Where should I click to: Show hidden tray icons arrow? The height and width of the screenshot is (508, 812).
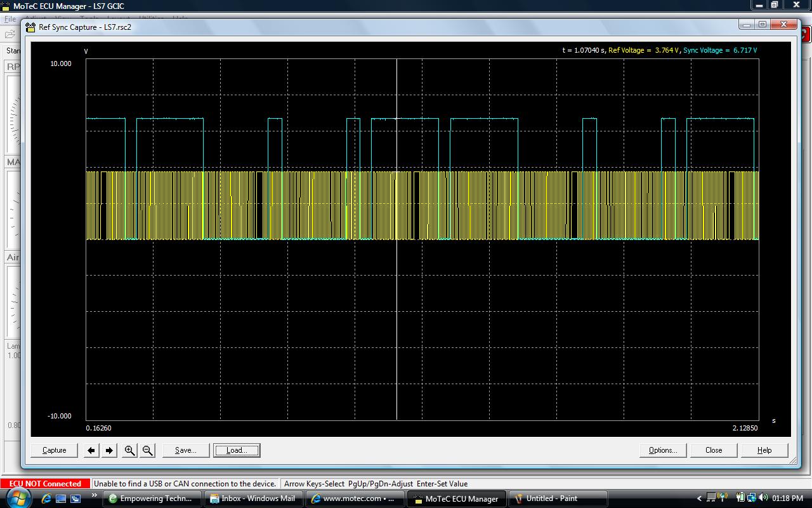click(700, 498)
